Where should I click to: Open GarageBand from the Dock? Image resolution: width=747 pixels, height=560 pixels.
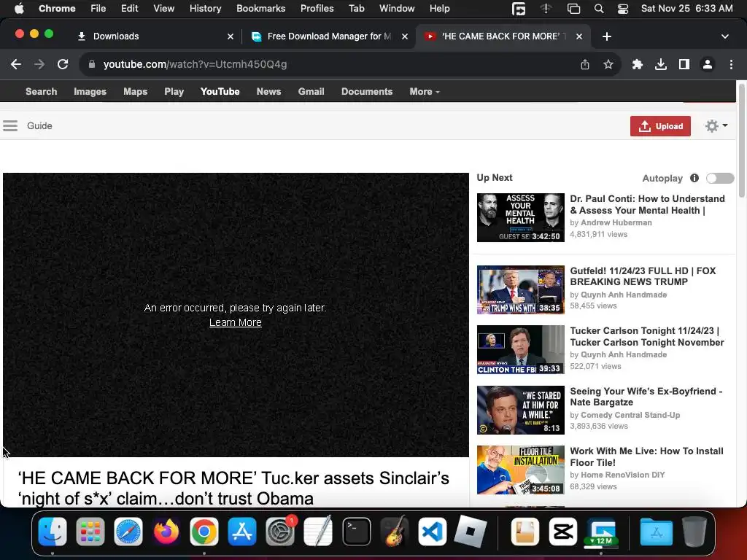(395, 532)
